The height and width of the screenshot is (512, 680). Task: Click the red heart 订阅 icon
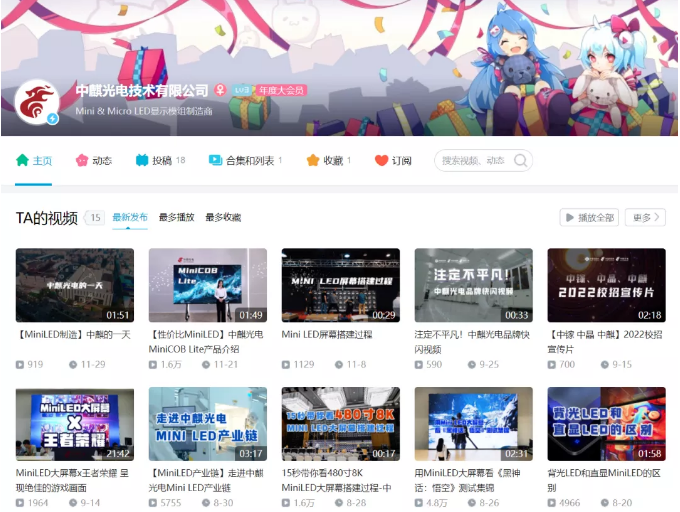[381, 160]
